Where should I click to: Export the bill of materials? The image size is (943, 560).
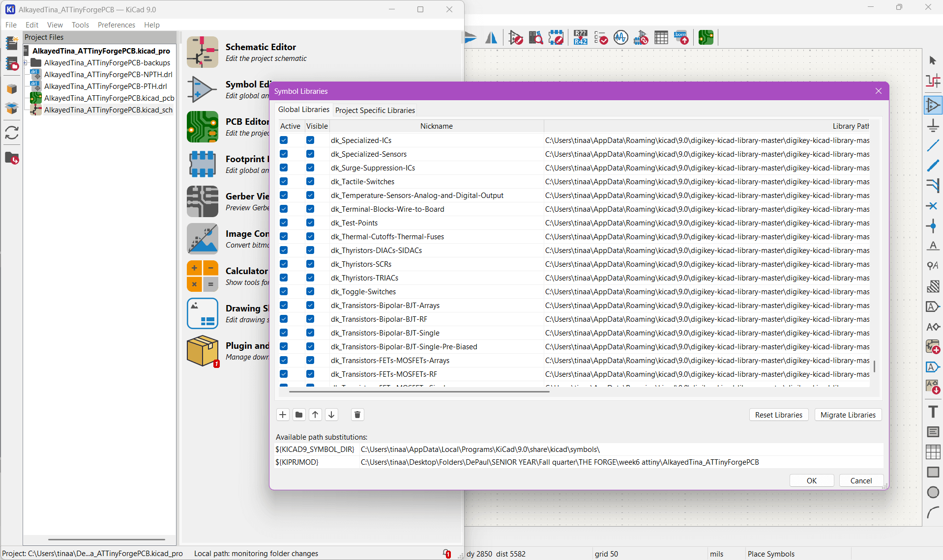tap(681, 37)
